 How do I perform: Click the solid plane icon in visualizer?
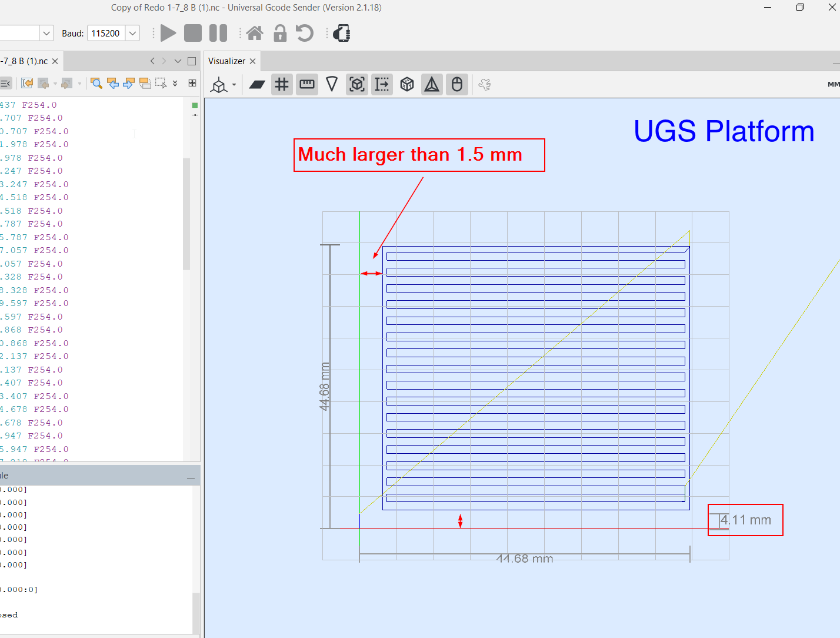click(257, 85)
